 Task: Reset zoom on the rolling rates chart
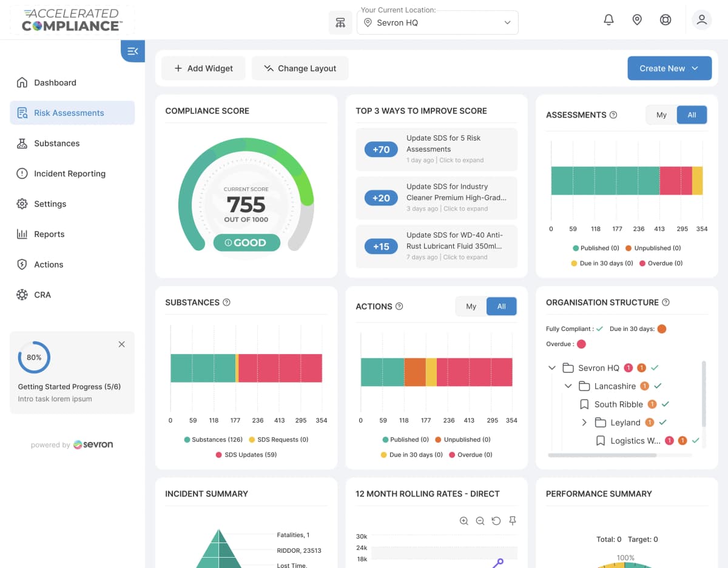click(496, 521)
